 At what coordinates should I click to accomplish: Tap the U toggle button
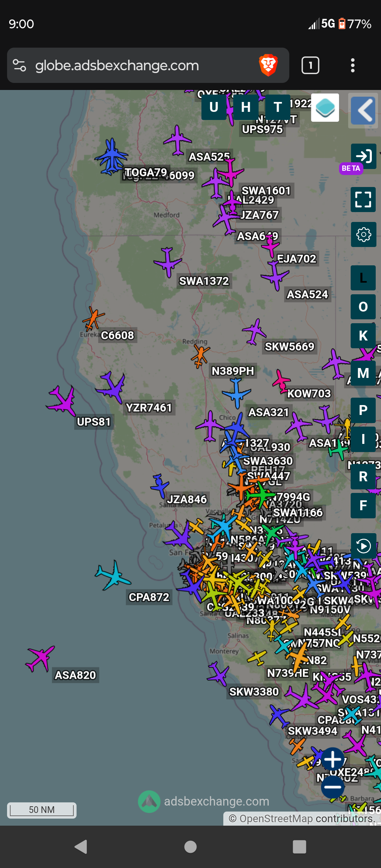click(x=214, y=107)
